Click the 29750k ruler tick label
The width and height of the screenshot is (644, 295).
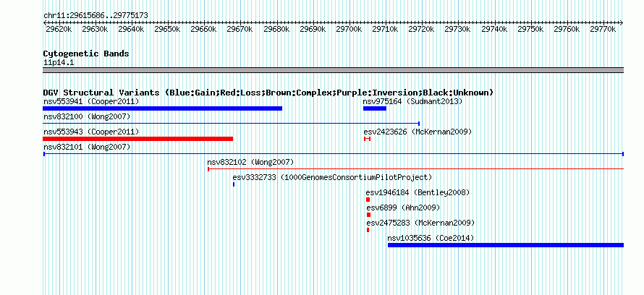click(530, 29)
